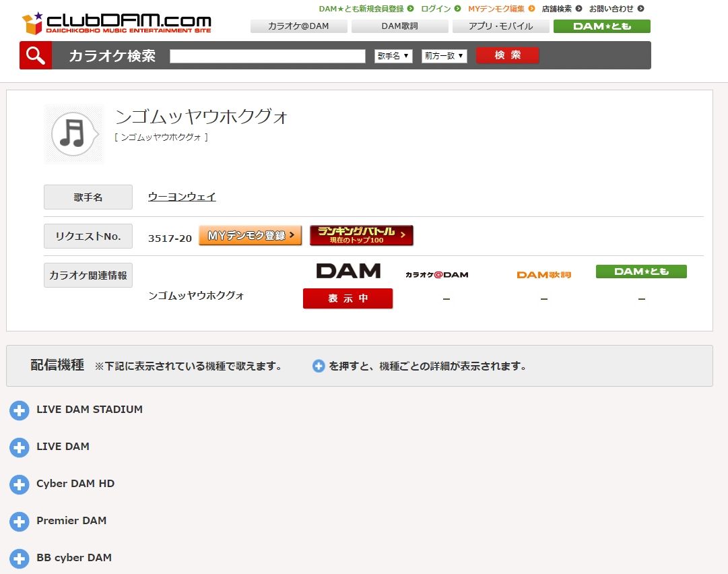
Task: Open the DAM歌詞 tab
Action: 400,26
